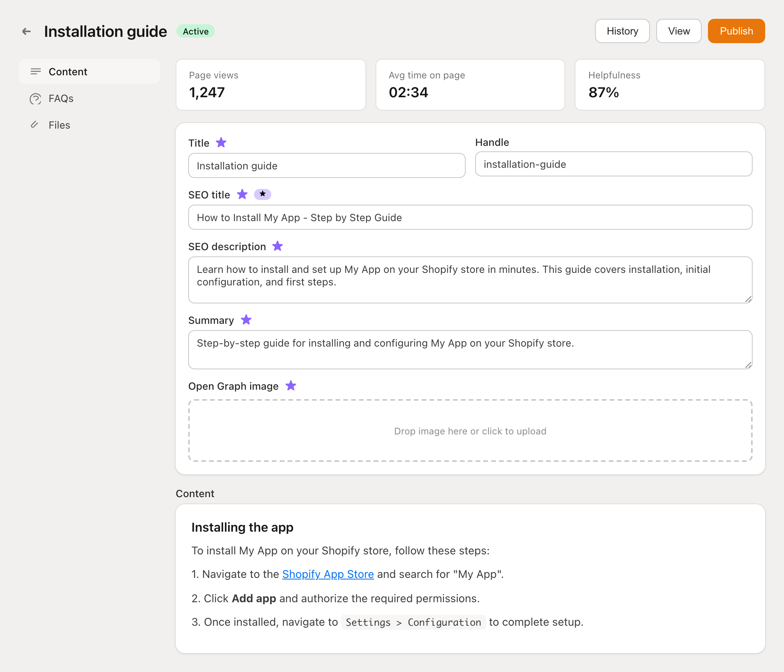Click inside the Handle input field
This screenshot has height=672, width=784.
[x=613, y=164]
